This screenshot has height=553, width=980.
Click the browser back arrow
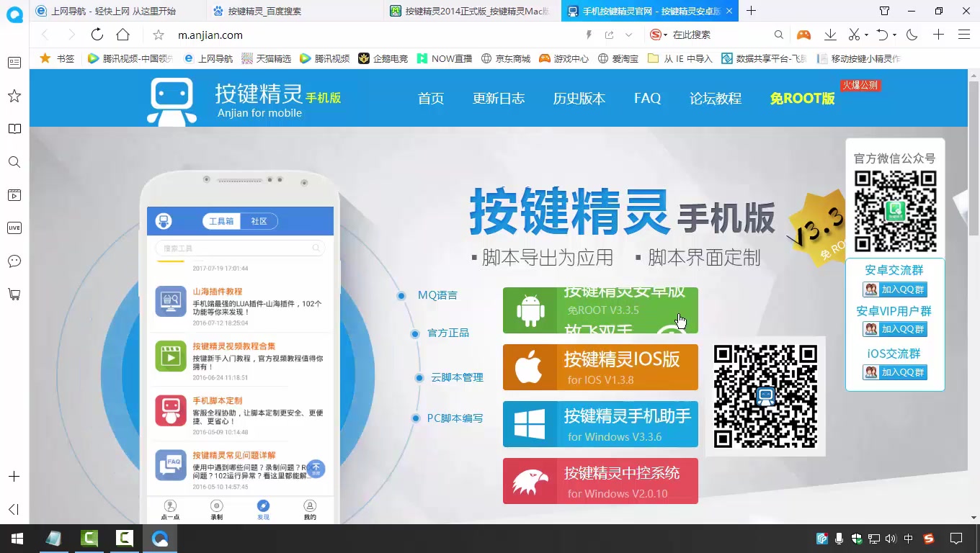tap(45, 35)
